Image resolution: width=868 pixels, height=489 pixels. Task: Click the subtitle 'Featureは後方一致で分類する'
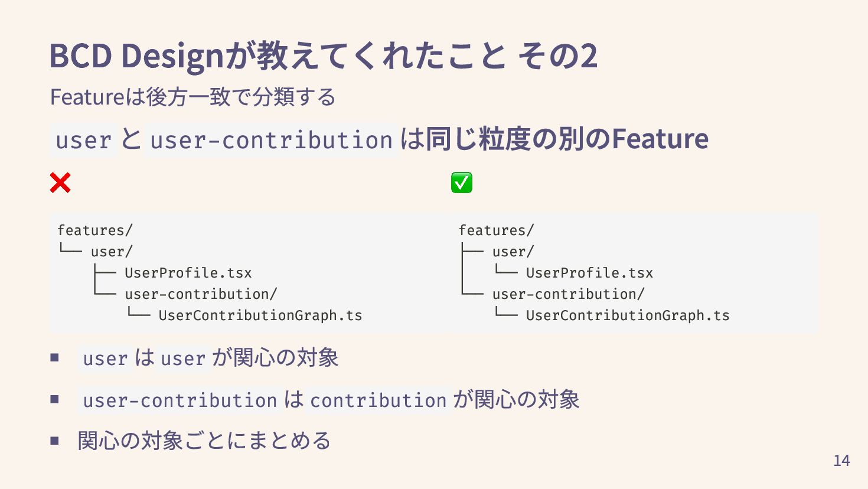point(192,97)
